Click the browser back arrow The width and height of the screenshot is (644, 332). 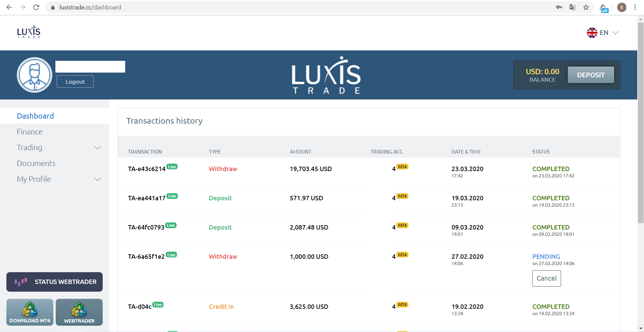click(x=9, y=7)
